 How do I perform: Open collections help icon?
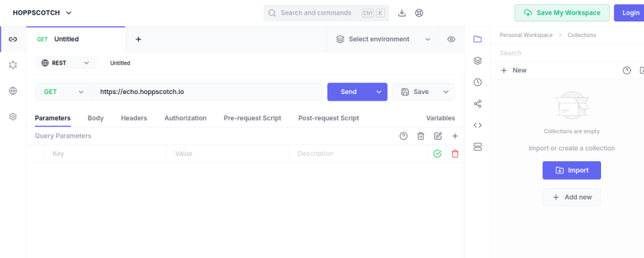pos(627,71)
